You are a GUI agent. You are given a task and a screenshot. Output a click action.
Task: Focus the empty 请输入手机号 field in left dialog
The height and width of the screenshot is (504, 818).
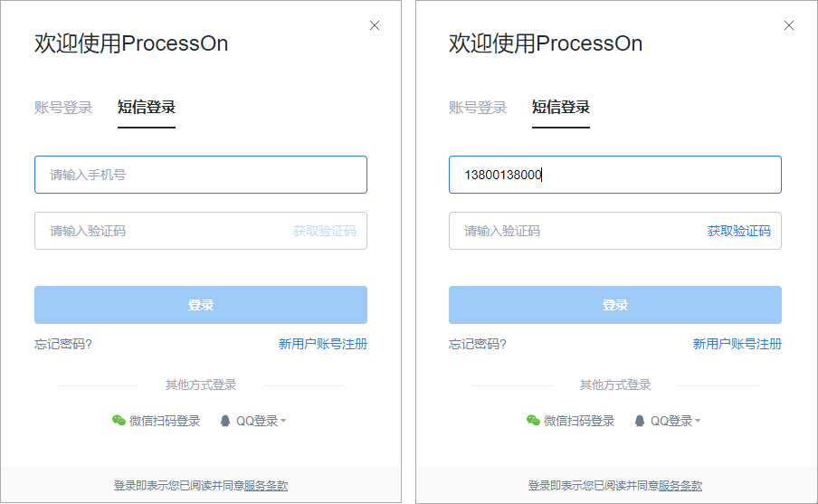[x=201, y=175]
